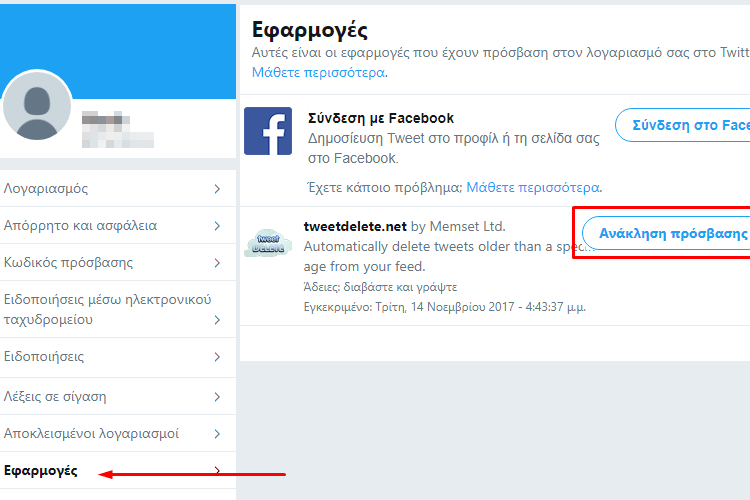Go to Ειδοποιήσεις settings page
750x500 pixels.
click(x=118, y=357)
